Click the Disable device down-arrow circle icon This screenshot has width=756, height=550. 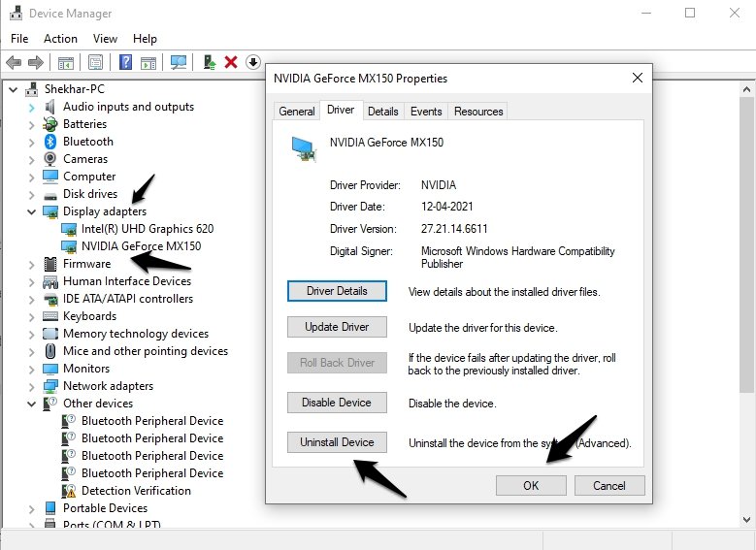tap(253, 62)
